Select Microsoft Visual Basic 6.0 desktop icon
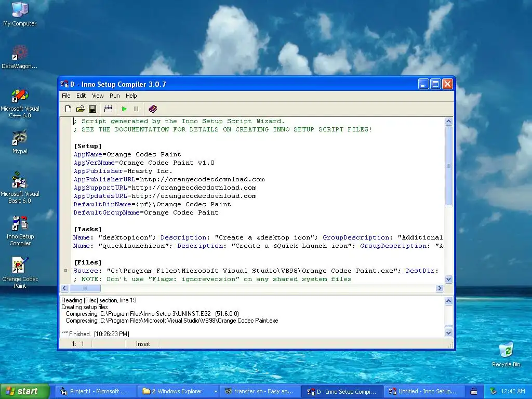Viewport: 532px width, 399px height. pyautogui.click(x=20, y=188)
